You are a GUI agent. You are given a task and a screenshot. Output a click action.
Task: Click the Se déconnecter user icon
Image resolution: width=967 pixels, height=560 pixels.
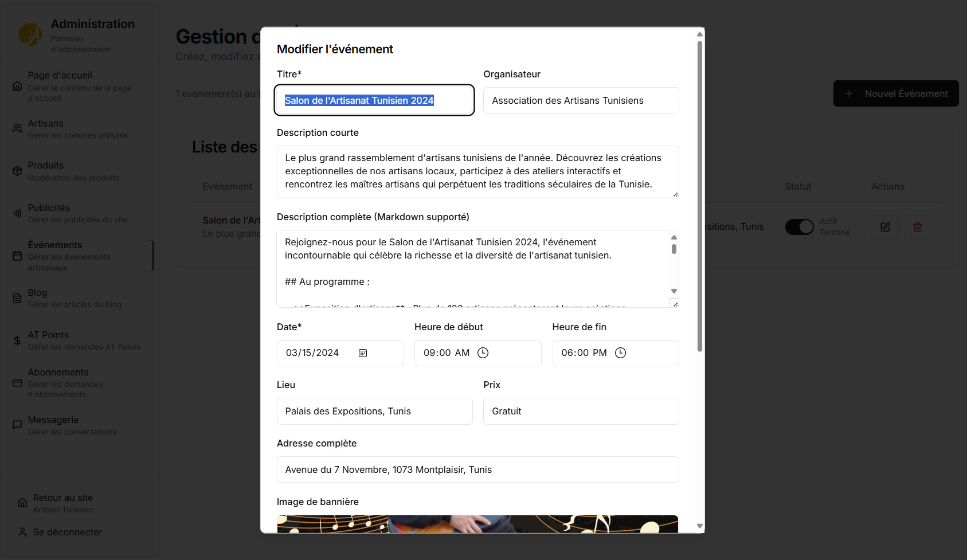click(x=22, y=532)
